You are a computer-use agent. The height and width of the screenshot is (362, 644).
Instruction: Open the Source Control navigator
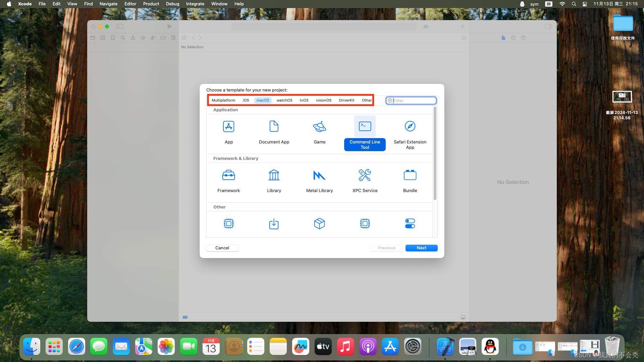(103, 38)
